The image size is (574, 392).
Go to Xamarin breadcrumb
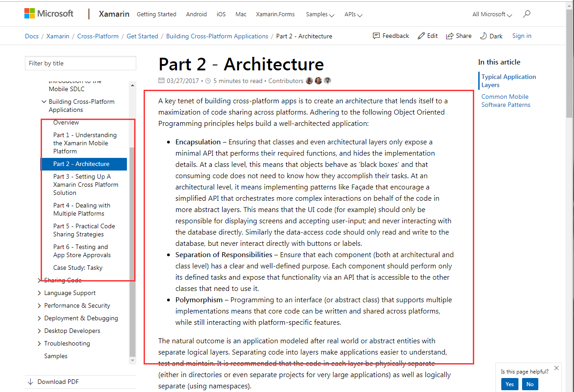[58, 36]
